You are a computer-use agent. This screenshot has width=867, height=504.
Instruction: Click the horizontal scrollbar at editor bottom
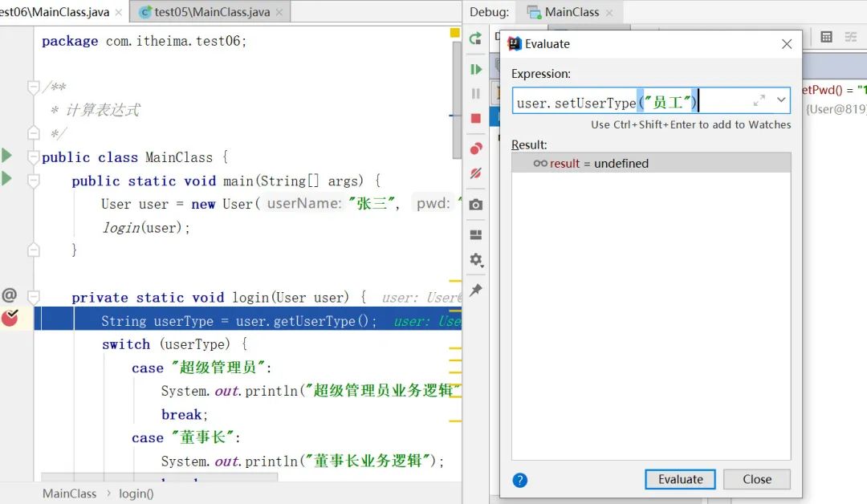159,477
